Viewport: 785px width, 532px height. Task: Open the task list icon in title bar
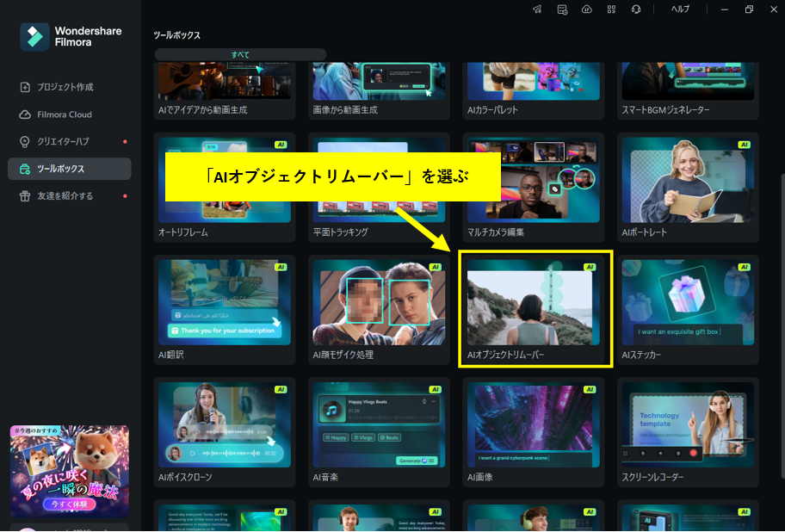562,9
